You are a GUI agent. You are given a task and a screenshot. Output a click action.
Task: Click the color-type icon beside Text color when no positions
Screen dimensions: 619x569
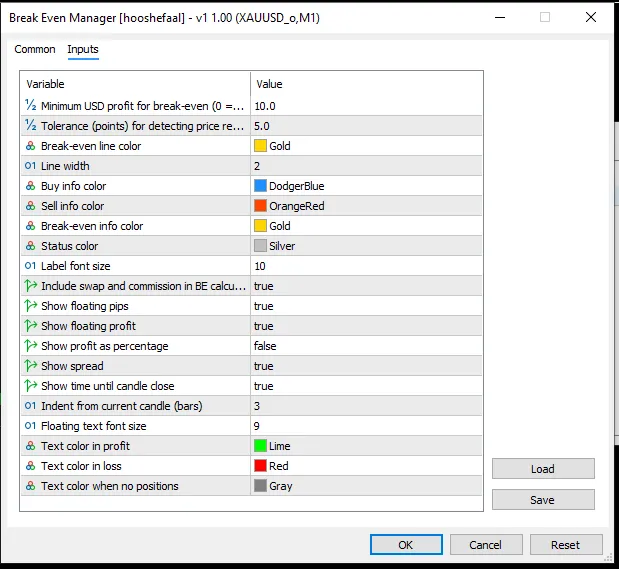click(x=30, y=486)
